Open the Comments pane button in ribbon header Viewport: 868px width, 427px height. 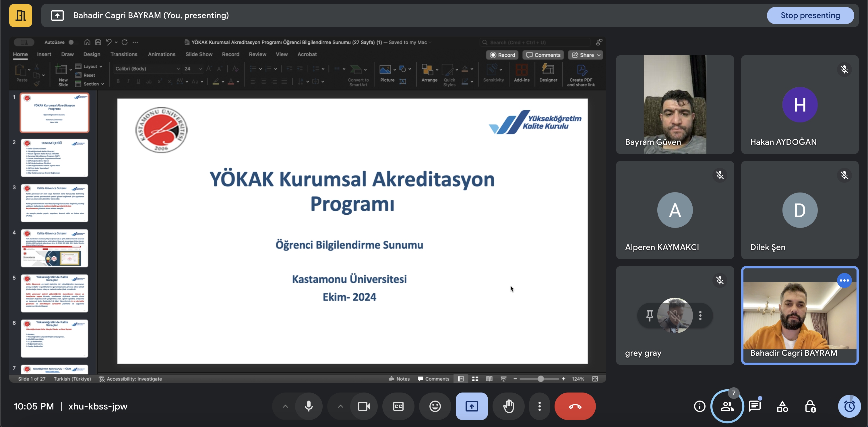coord(543,55)
